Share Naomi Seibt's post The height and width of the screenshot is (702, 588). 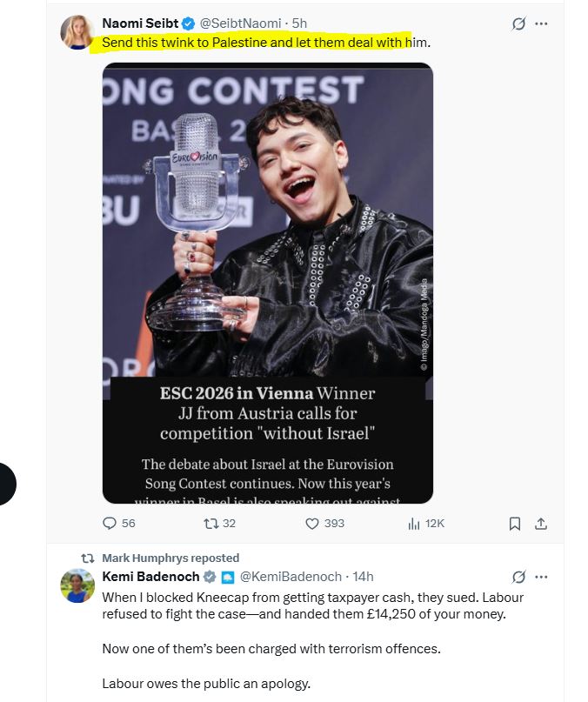point(541,524)
